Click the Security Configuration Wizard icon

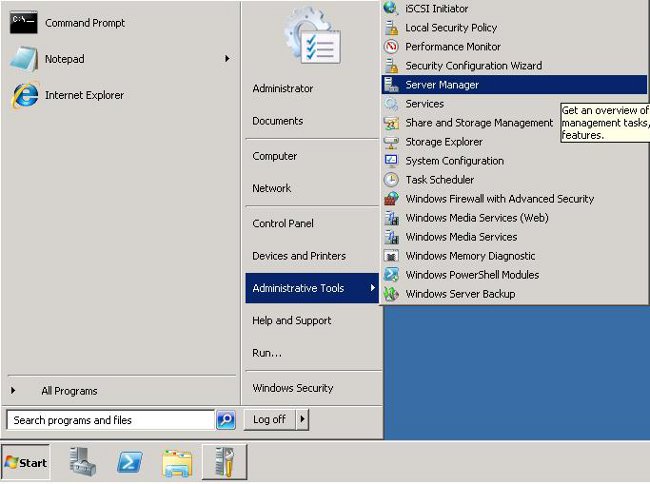coord(391,65)
